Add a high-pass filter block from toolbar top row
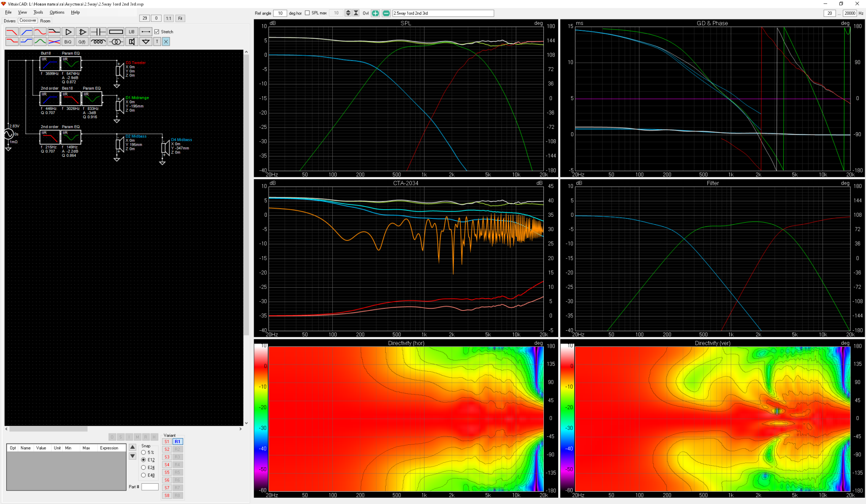866x504 pixels. click(x=26, y=32)
